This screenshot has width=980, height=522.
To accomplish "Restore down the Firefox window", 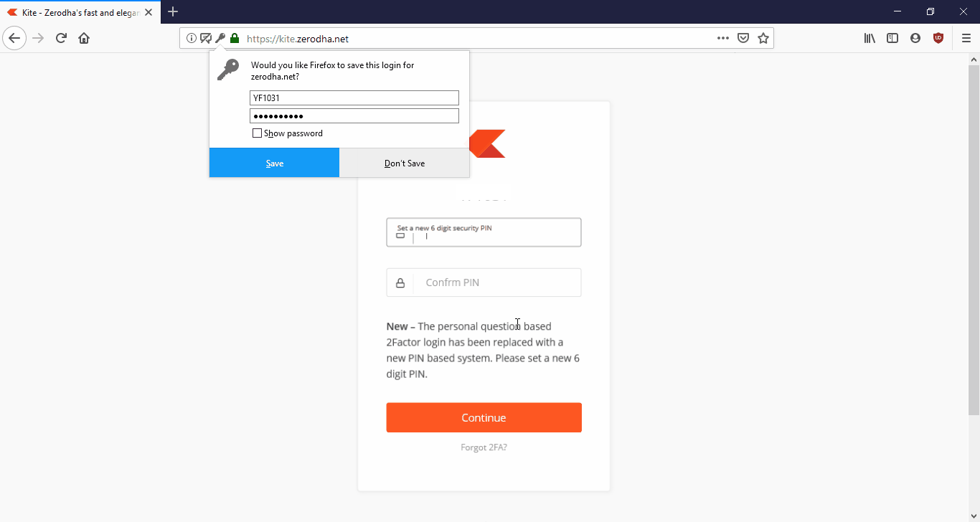I will (930, 11).
